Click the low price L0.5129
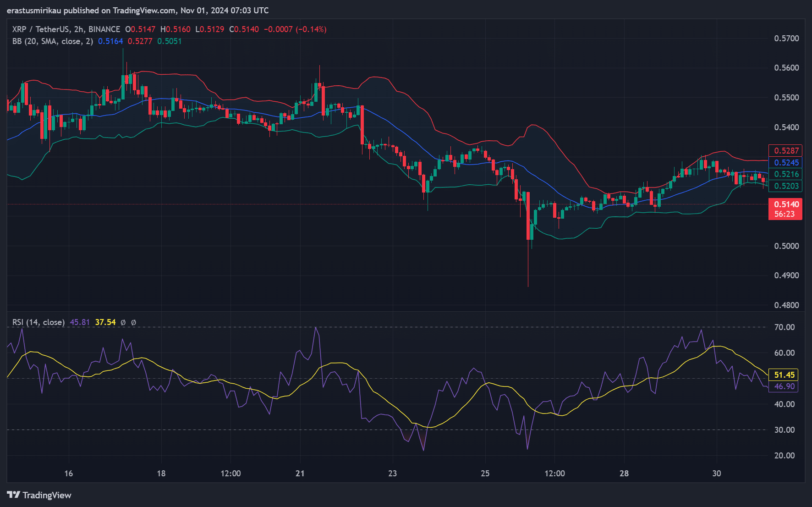Viewport: 812px width, 507px height. [210, 29]
